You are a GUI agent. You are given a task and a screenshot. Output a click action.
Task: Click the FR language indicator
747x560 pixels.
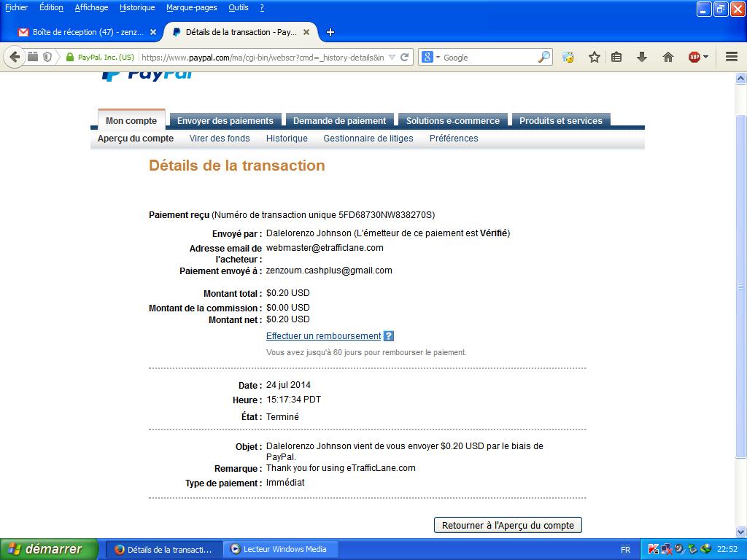(x=625, y=550)
